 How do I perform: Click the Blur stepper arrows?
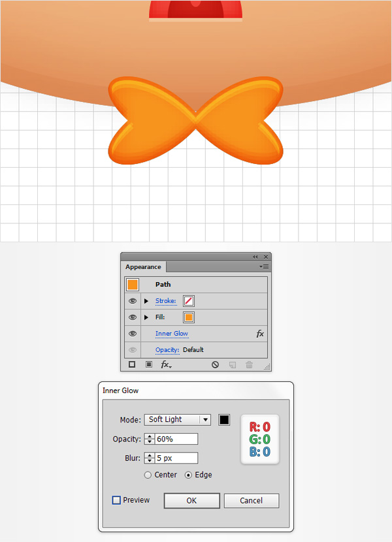(x=150, y=458)
